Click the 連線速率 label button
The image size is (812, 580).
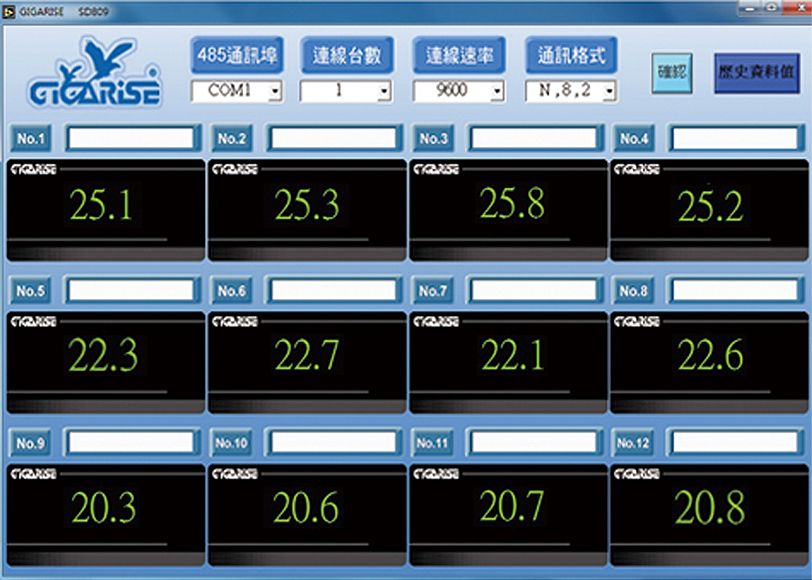(x=459, y=55)
